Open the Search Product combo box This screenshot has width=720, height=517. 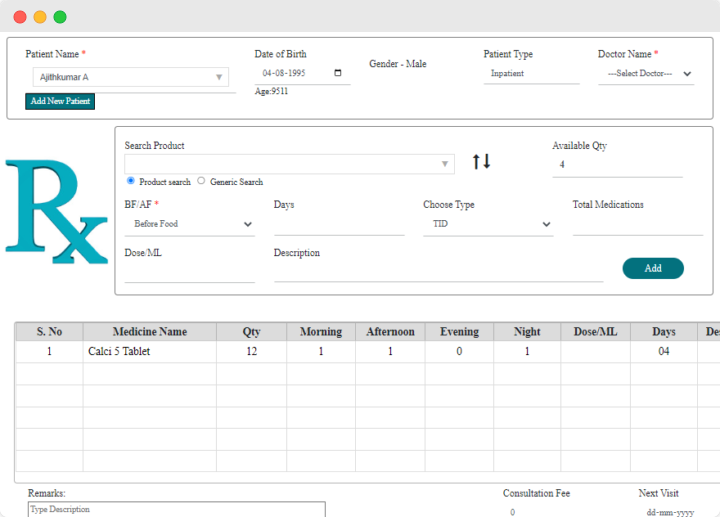[289, 164]
